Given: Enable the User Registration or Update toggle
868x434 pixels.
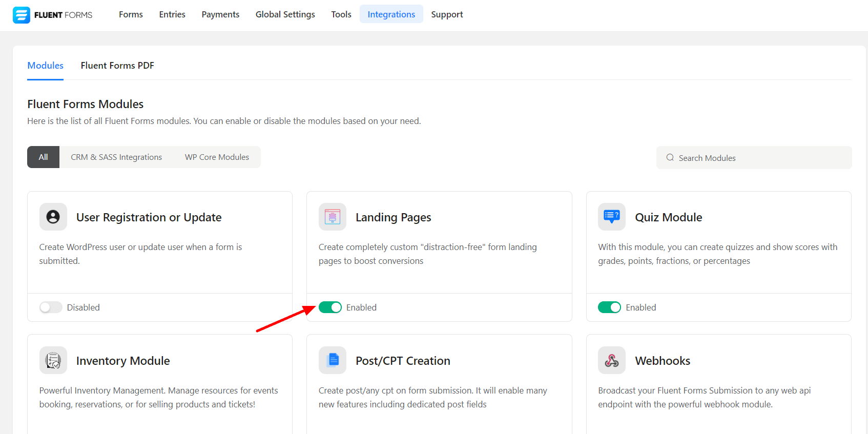Looking at the screenshot, I should click(x=51, y=307).
